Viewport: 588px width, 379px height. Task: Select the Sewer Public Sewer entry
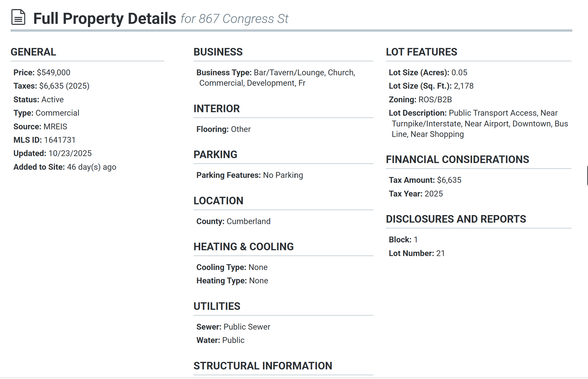click(233, 327)
